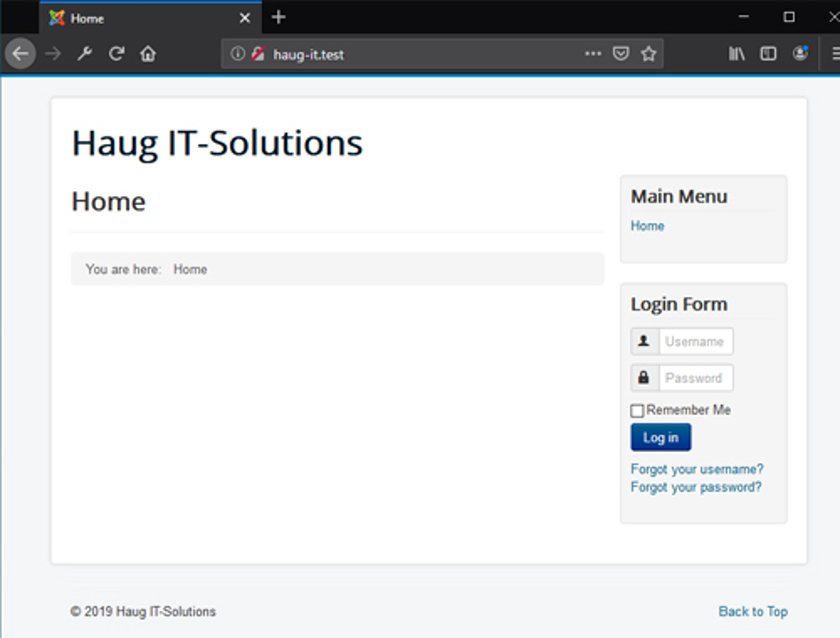Screen dimensions: 840x638
Task: Click the insecure connection padlock icon
Action: click(258, 54)
